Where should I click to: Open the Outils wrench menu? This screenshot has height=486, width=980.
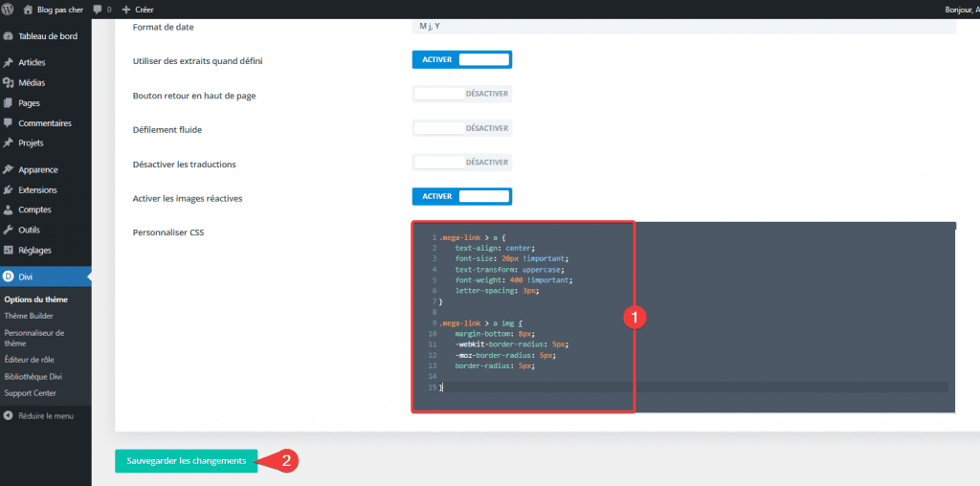coord(10,230)
